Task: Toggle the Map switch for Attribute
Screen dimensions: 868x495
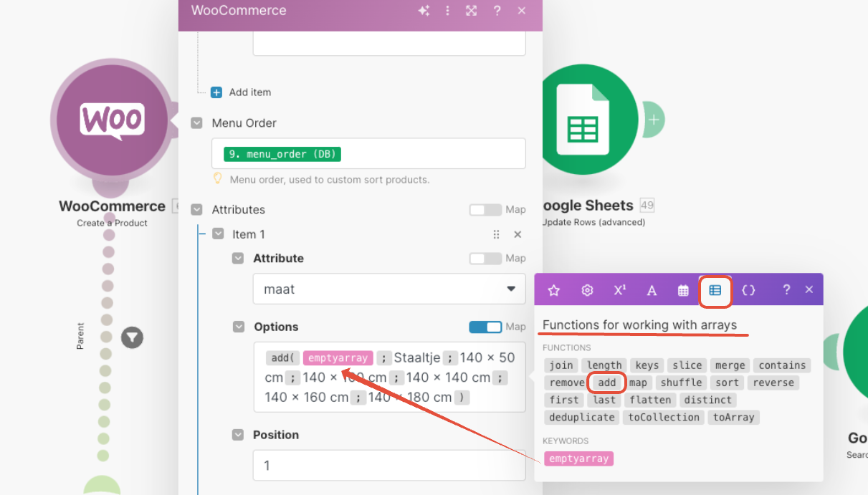Action: click(485, 258)
